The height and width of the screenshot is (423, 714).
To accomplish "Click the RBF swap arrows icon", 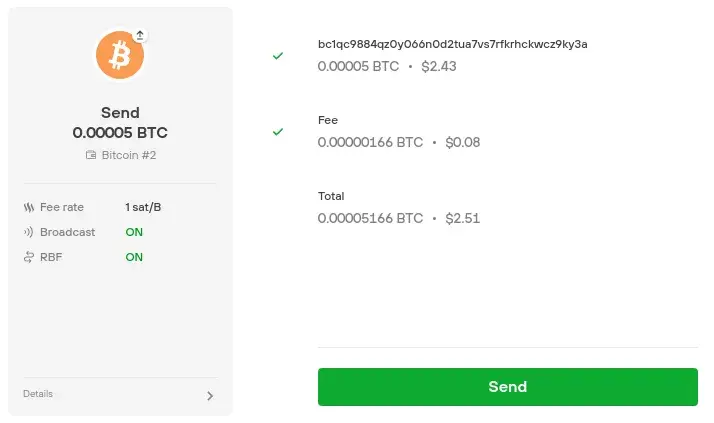I will 29,257.
